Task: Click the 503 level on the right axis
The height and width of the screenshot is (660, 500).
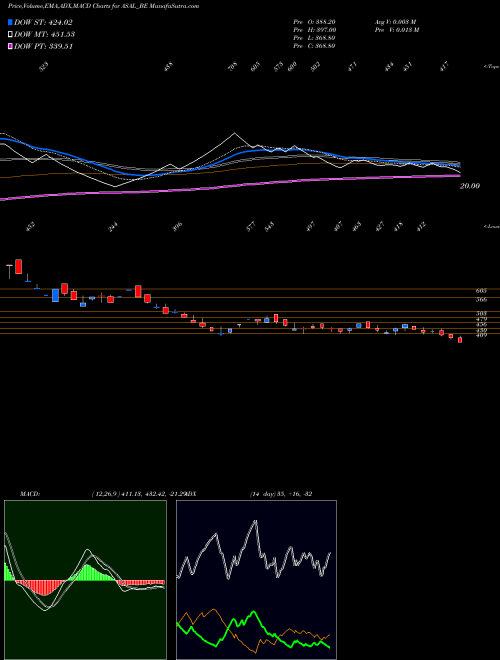Action: coord(481,314)
